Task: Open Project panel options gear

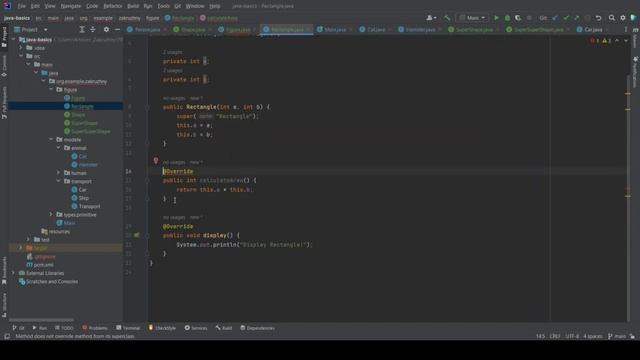Action: [x=106, y=29]
